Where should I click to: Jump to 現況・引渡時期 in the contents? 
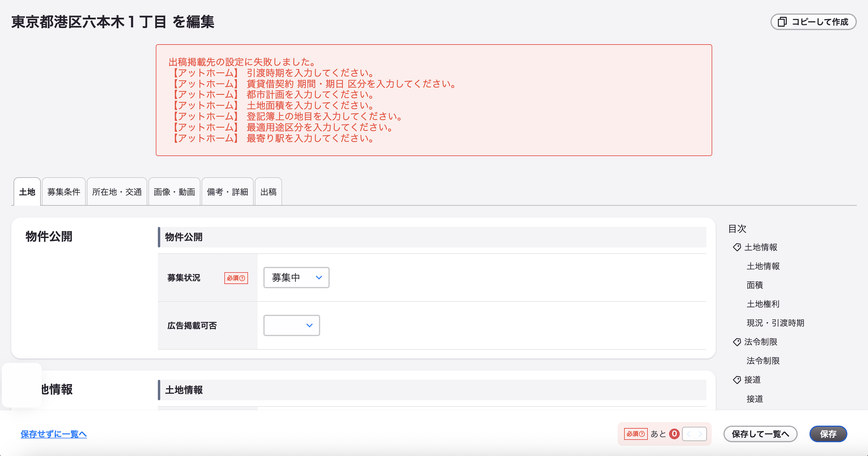click(775, 323)
